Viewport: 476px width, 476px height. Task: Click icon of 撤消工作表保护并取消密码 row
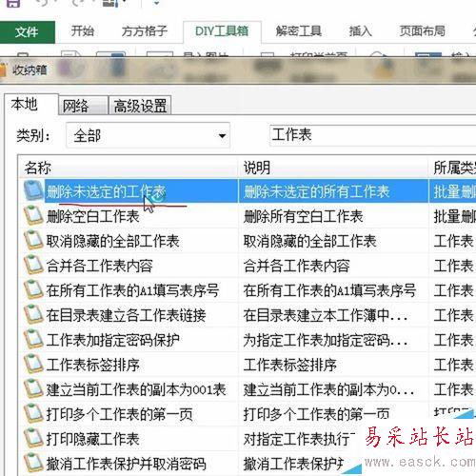[33, 463]
